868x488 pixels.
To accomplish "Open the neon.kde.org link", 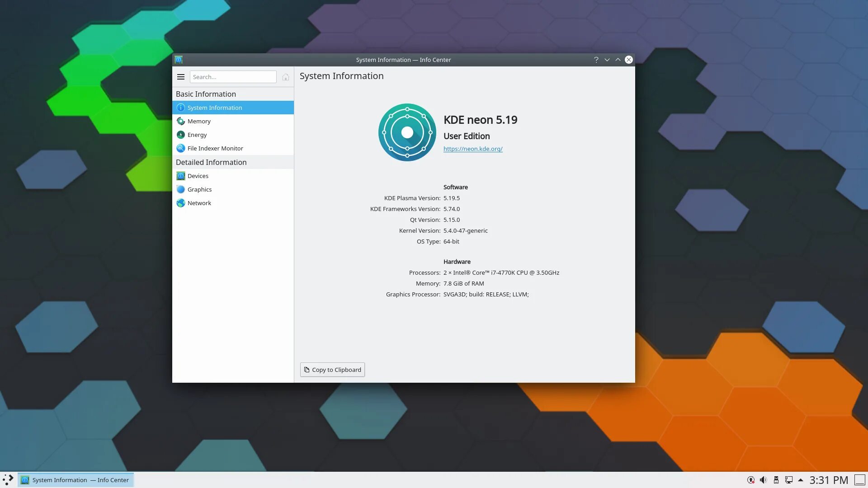I will click(x=473, y=149).
